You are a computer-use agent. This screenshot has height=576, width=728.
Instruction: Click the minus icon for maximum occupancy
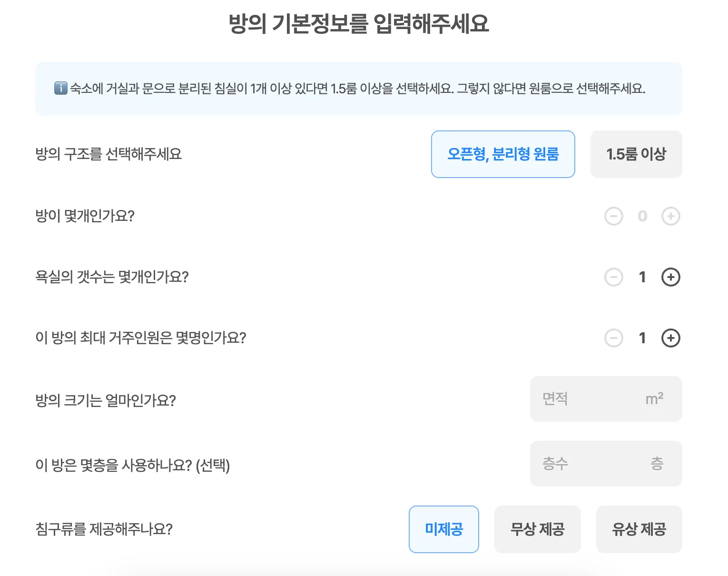pyautogui.click(x=614, y=338)
